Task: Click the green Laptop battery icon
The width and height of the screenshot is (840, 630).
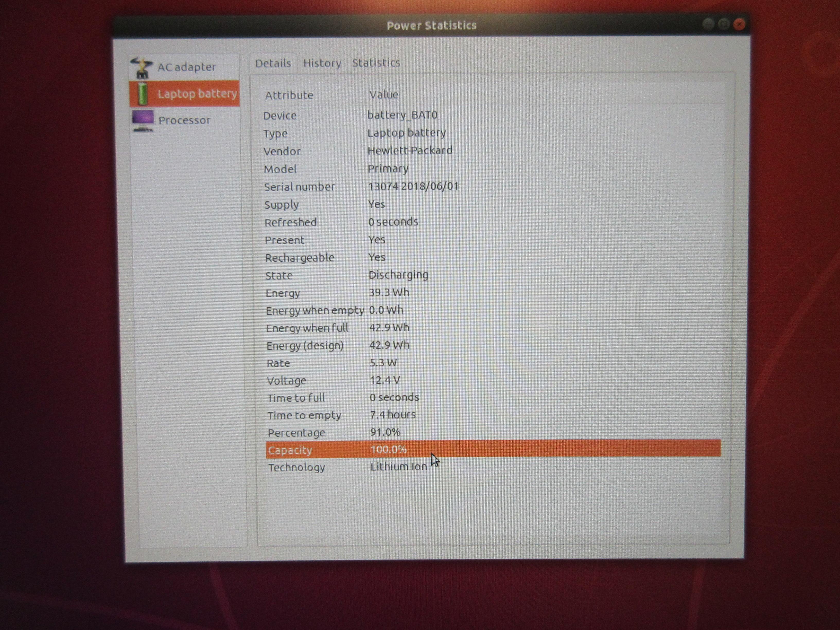Action: (x=143, y=93)
